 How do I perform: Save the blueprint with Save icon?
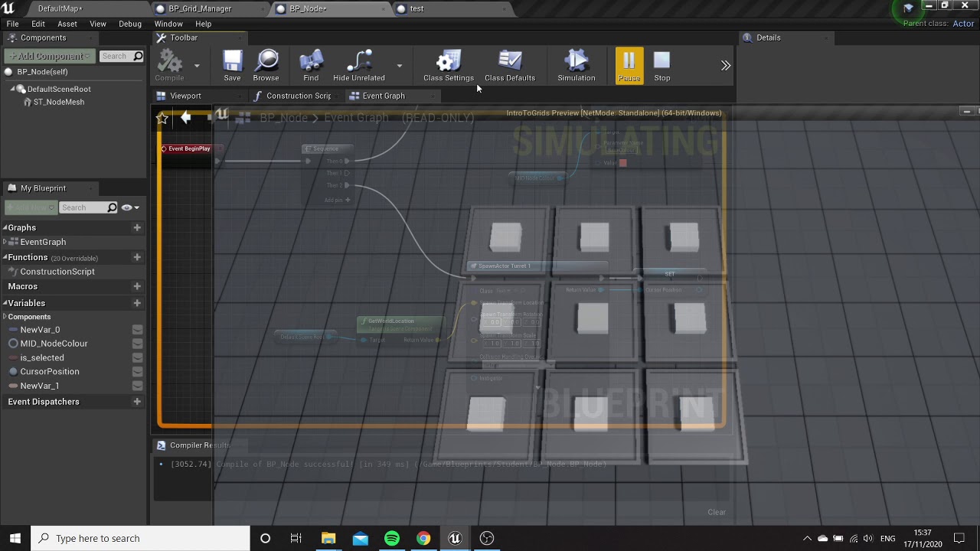[x=232, y=66]
